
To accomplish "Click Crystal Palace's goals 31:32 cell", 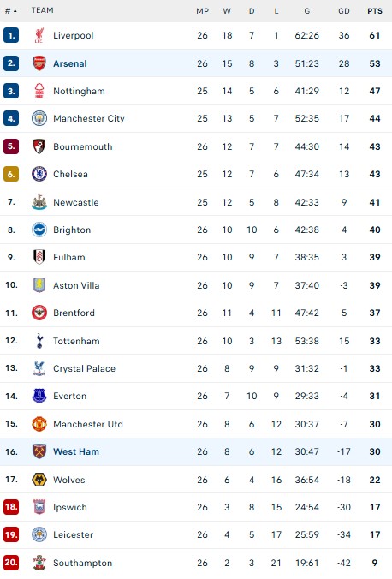I will coord(306,368).
